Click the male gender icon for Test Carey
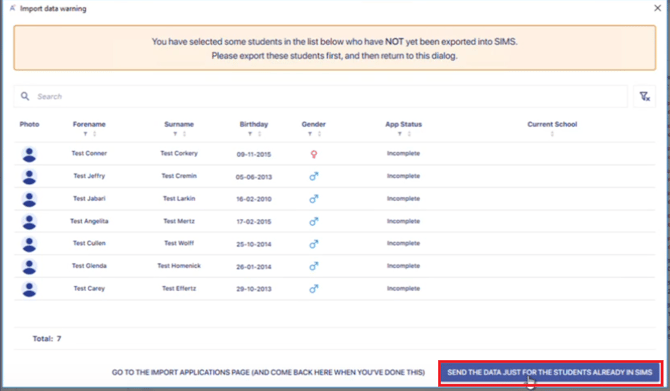The height and width of the screenshot is (391, 670). (x=314, y=289)
